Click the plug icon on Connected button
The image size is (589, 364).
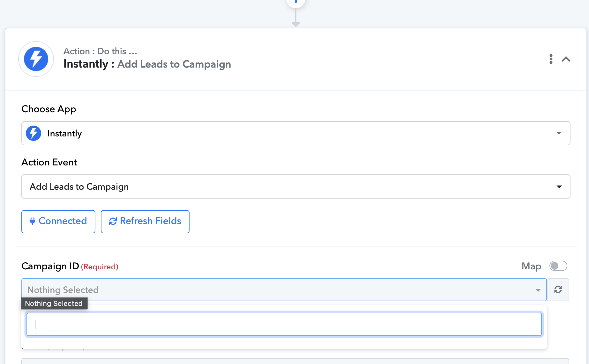point(32,221)
